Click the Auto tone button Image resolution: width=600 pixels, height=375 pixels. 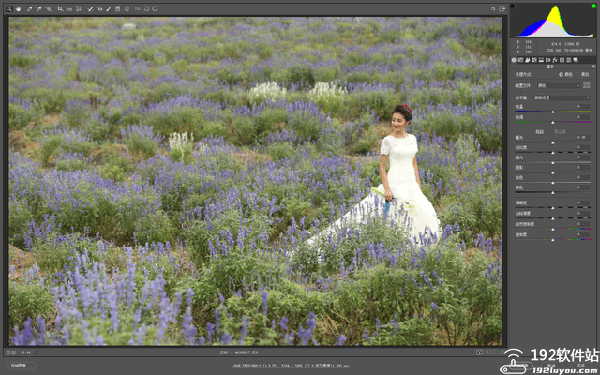coord(539,131)
